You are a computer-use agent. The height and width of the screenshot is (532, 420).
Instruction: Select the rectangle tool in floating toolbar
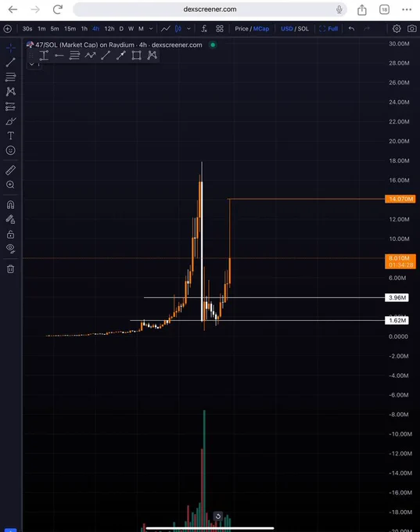(136, 56)
